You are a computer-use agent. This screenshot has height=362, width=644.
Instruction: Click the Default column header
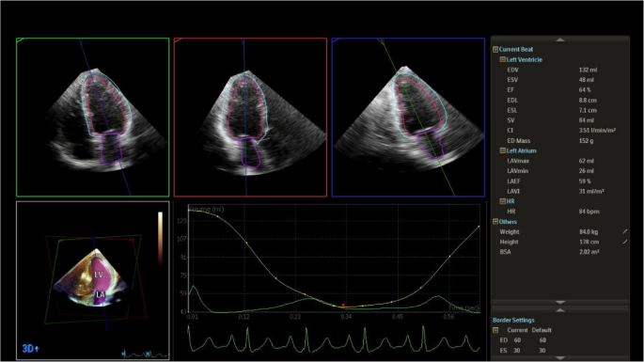[542, 330]
